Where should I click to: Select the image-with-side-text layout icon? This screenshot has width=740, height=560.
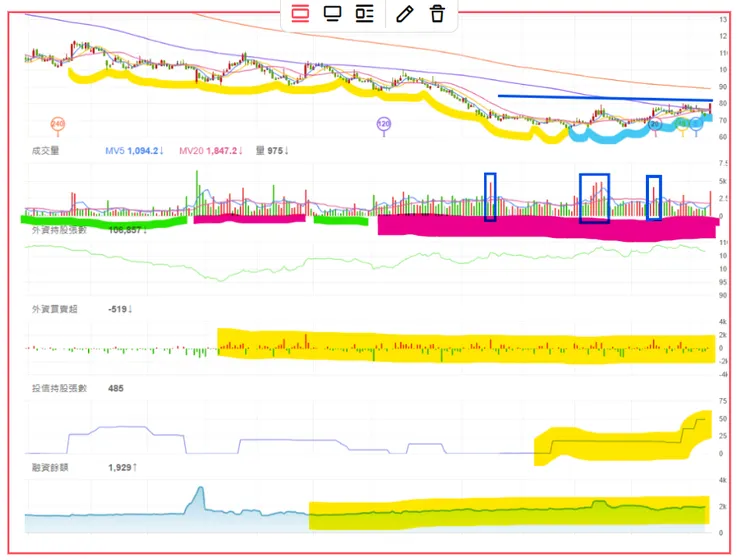pyautogui.click(x=364, y=13)
